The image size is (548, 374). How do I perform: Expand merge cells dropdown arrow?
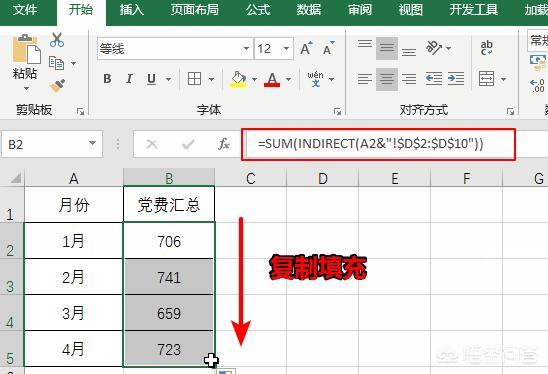pyautogui.click(x=503, y=79)
